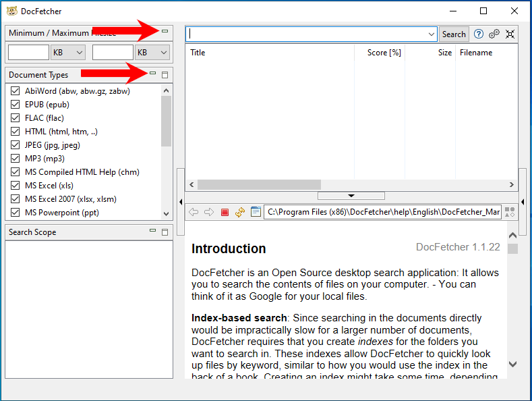Toggle MS Excel 2007 (xlsx, xlsm) checkbox
Viewport: 532px width, 401px height.
[x=15, y=198]
